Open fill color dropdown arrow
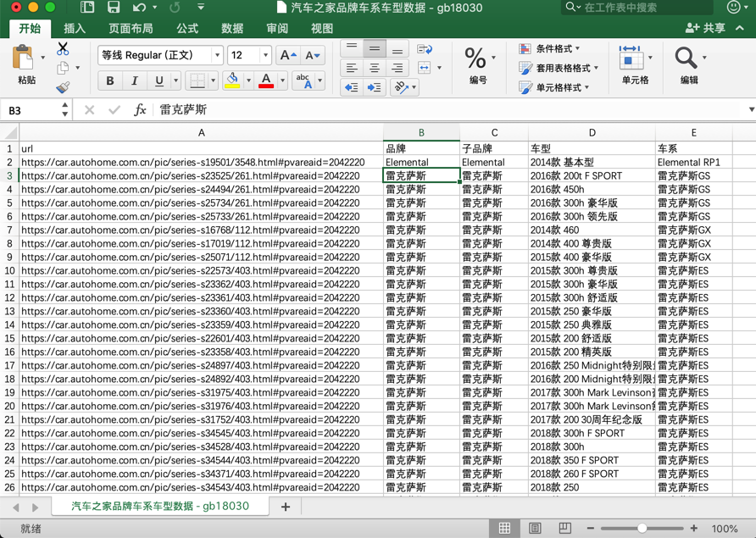The width and height of the screenshot is (756, 538). pos(249,80)
